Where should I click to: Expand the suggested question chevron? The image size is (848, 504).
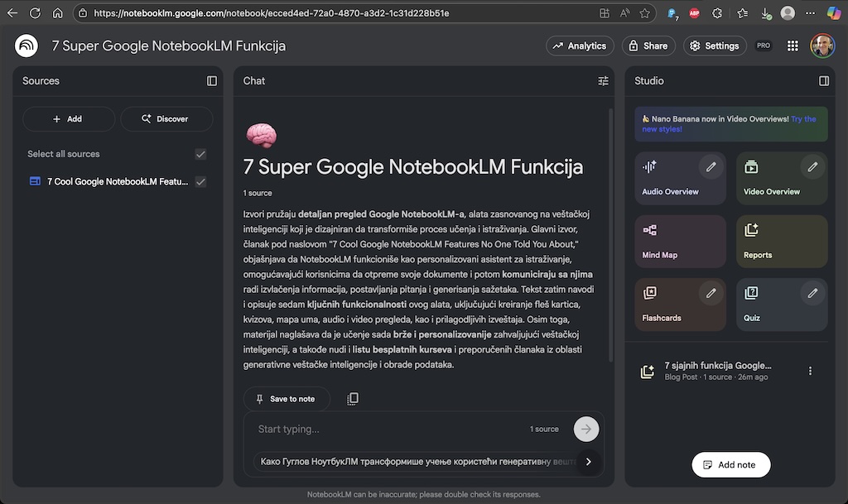point(588,461)
